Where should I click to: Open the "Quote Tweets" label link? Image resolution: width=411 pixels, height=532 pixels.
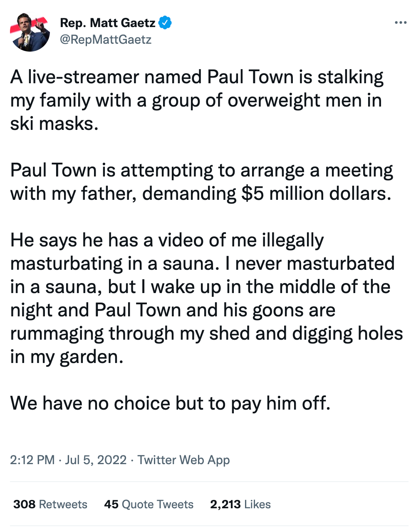[x=158, y=505]
